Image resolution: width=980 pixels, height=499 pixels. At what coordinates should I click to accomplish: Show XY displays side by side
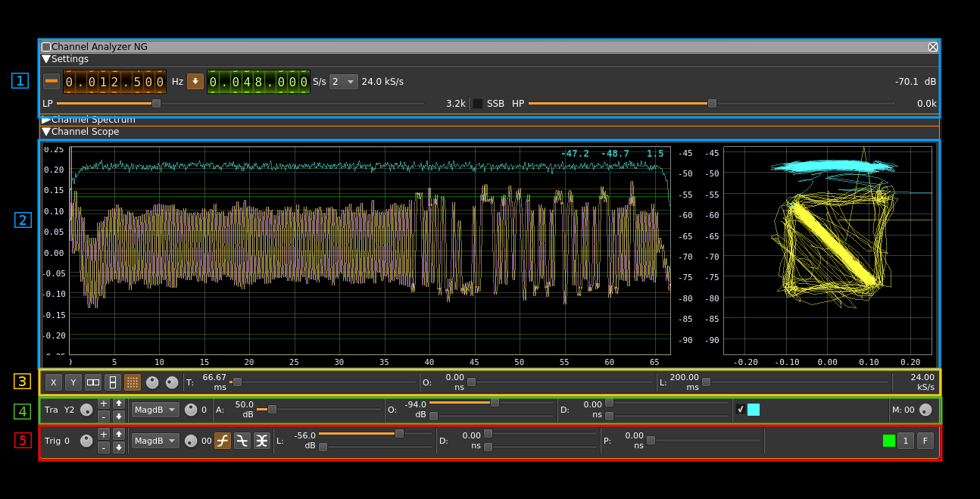tap(93, 382)
